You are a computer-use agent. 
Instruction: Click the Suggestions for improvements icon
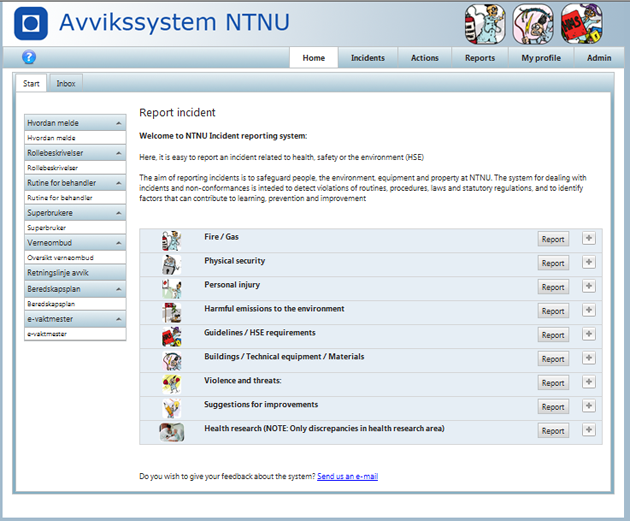(172, 409)
